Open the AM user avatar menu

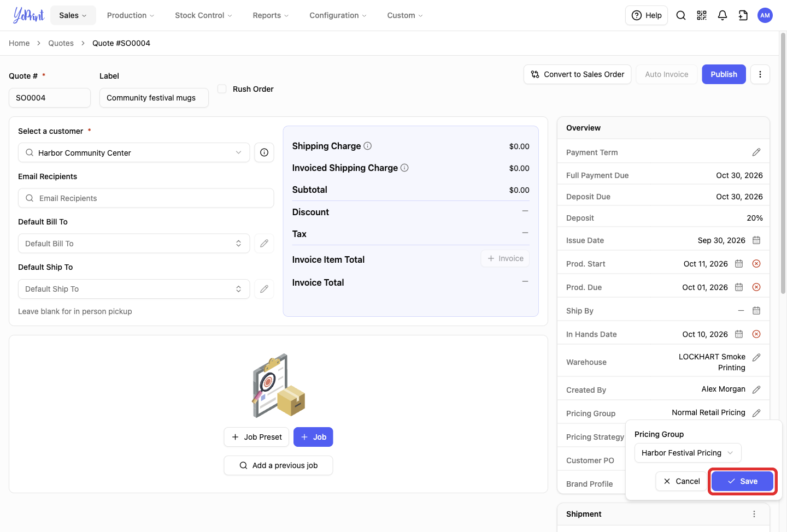pyautogui.click(x=765, y=15)
